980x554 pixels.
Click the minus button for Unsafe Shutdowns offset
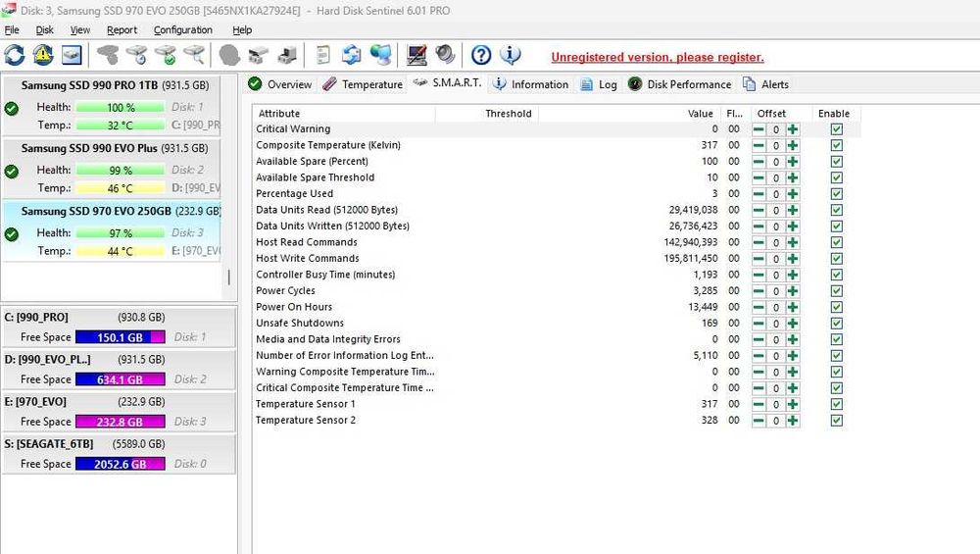(759, 324)
